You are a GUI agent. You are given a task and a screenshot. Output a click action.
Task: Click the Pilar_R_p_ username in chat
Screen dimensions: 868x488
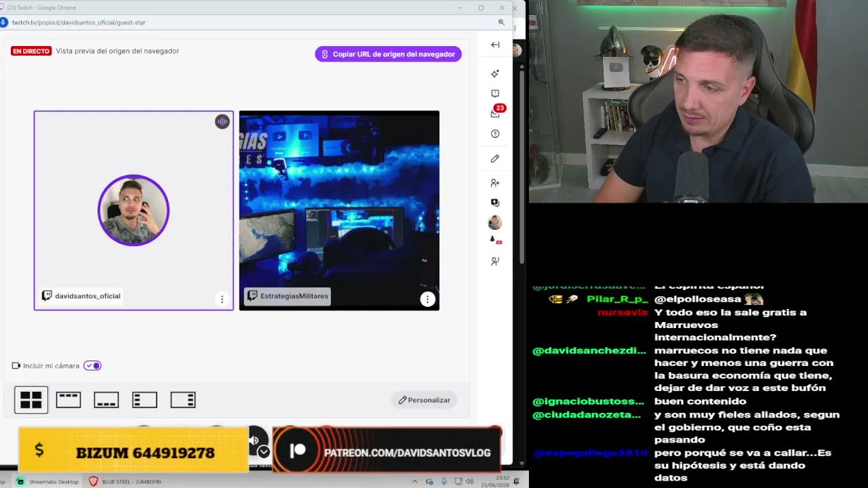click(x=617, y=299)
